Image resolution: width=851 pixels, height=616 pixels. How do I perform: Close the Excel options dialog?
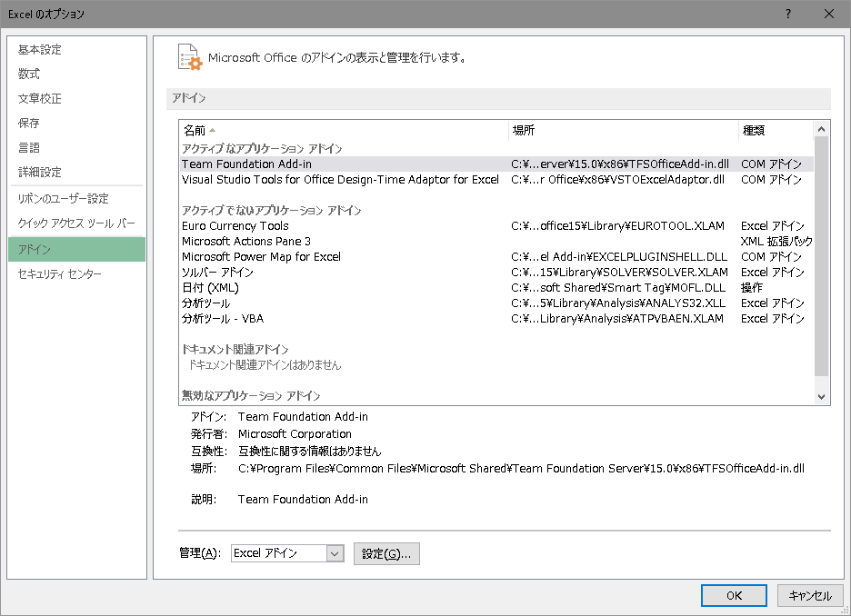829,15
